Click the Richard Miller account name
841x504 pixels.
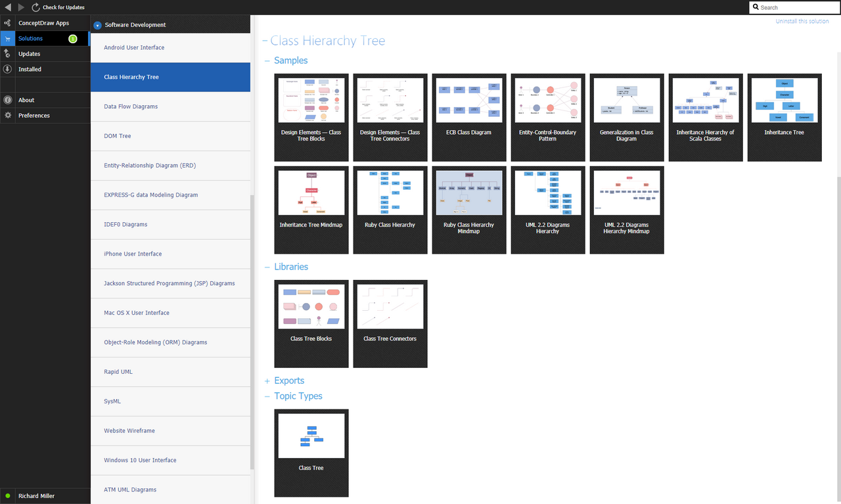[36, 496]
